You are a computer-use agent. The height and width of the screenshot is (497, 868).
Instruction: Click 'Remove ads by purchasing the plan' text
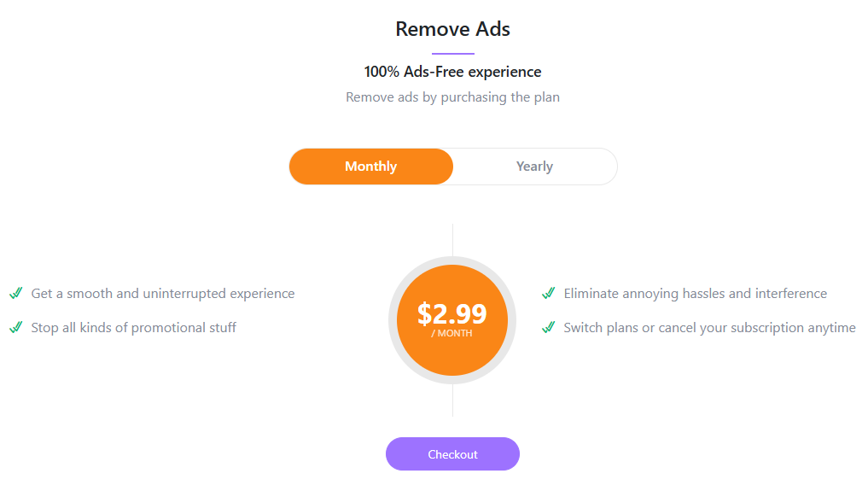click(x=452, y=97)
